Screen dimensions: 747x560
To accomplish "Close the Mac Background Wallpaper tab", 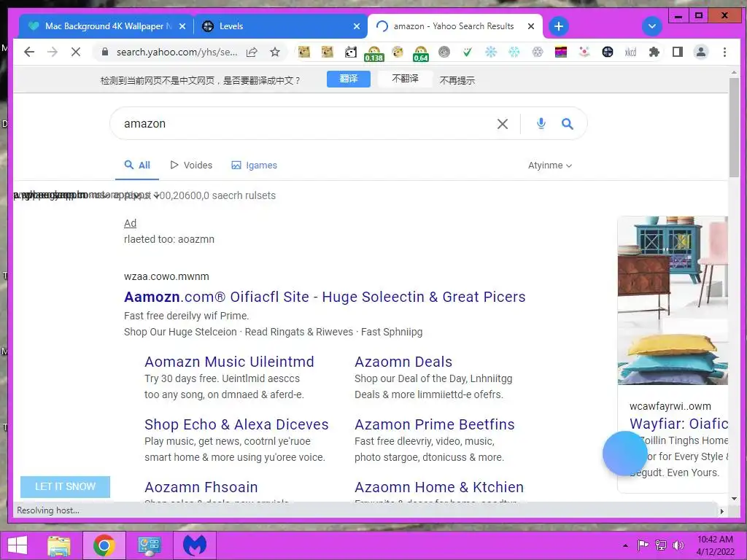I will click(182, 26).
